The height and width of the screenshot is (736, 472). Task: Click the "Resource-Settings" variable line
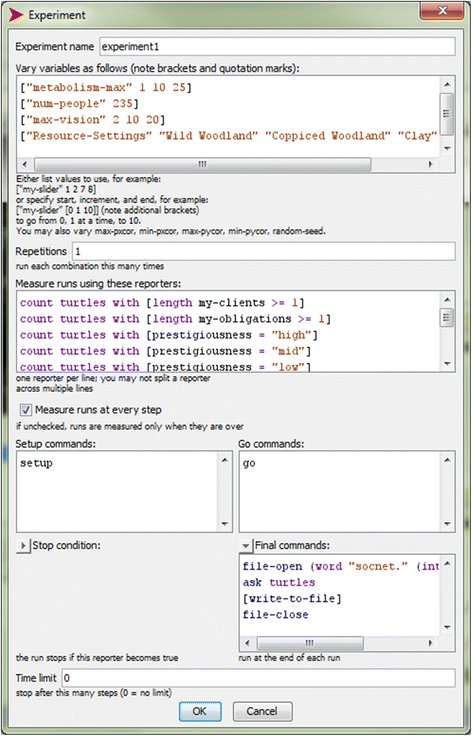(x=229, y=136)
